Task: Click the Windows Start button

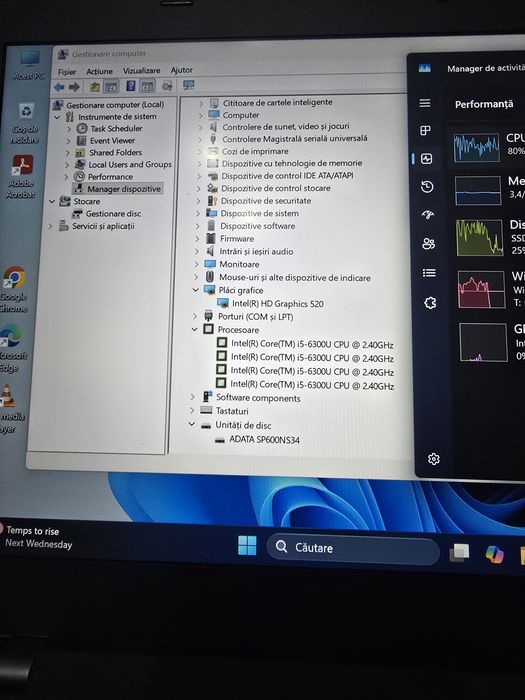Action: (x=247, y=545)
